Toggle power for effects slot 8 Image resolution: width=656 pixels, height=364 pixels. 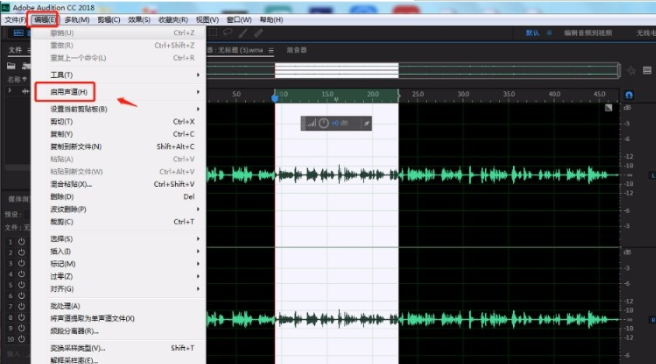pyautogui.click(x=21, y=317)
